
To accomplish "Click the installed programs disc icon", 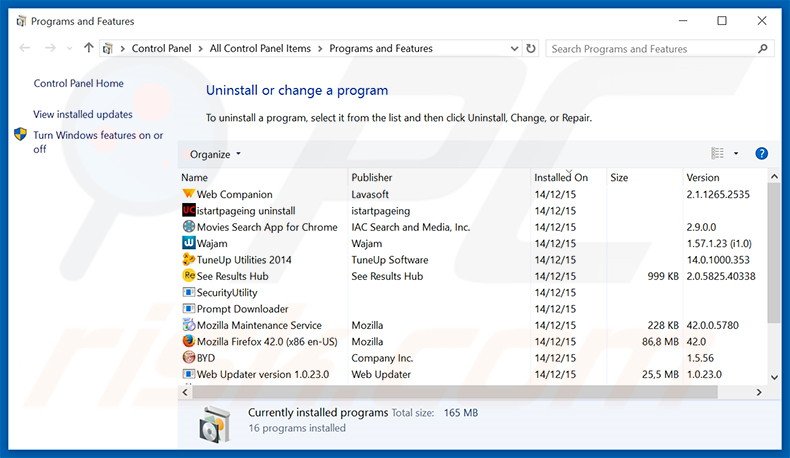I will pyautogui.click(x=215, y=425).
